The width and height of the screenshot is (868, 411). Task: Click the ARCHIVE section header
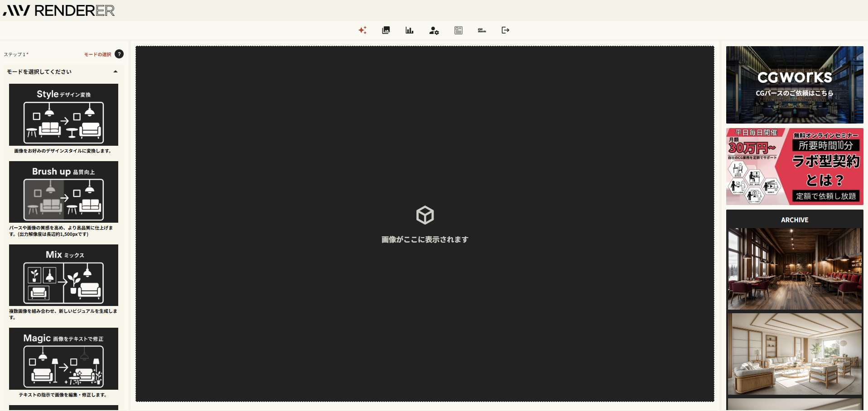[795, 220]
